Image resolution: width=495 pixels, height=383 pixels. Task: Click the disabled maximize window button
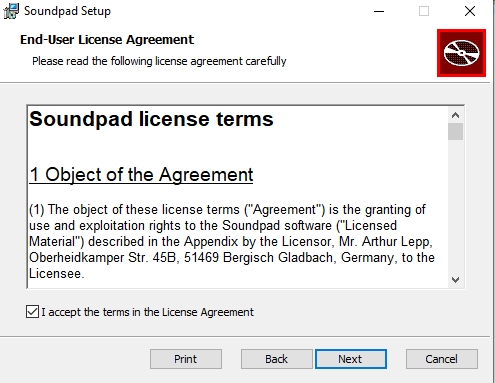424,11
